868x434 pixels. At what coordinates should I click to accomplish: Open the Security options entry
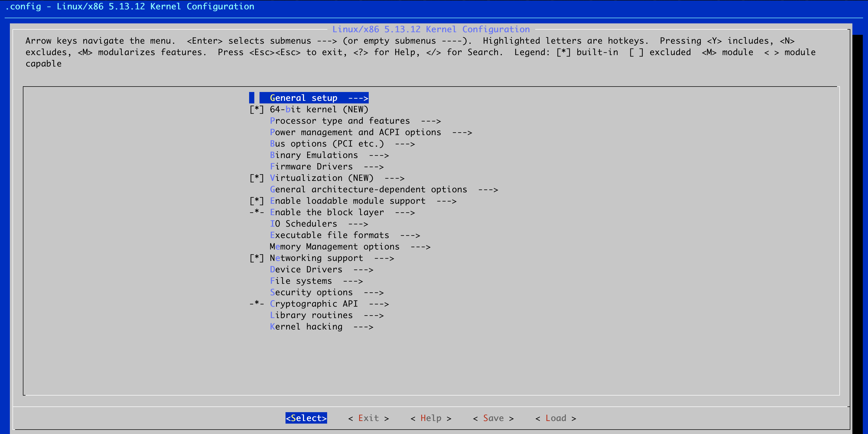click(311, 293)
